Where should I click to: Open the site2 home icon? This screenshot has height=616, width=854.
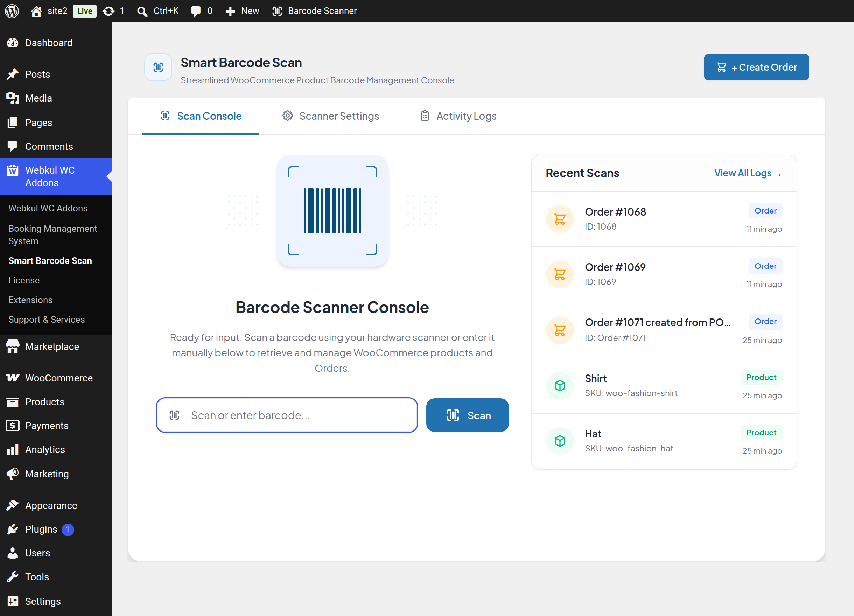(36, 11)
